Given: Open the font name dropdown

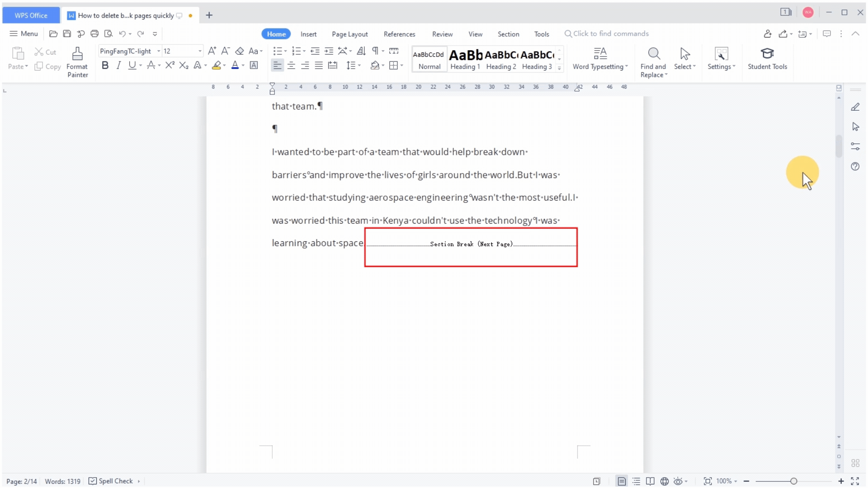Looking at the screenshot, I should point(159,51).
